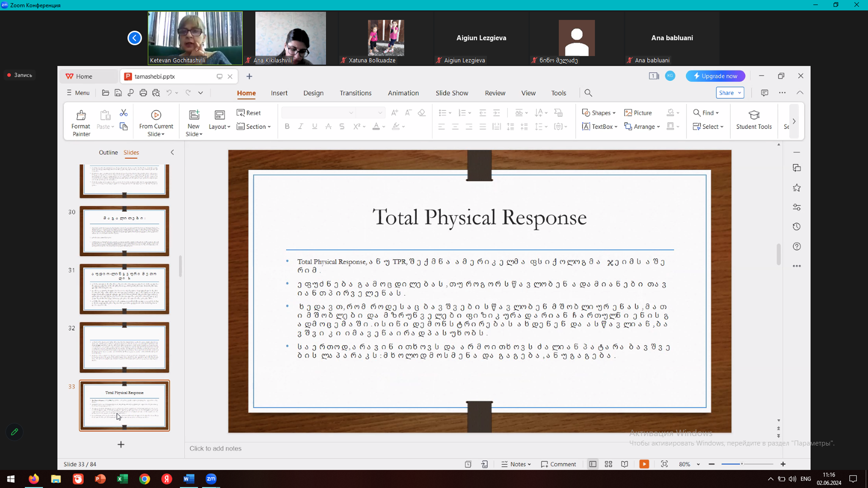
Task: Open the Section dropdown
Action: tap(254, 126)
